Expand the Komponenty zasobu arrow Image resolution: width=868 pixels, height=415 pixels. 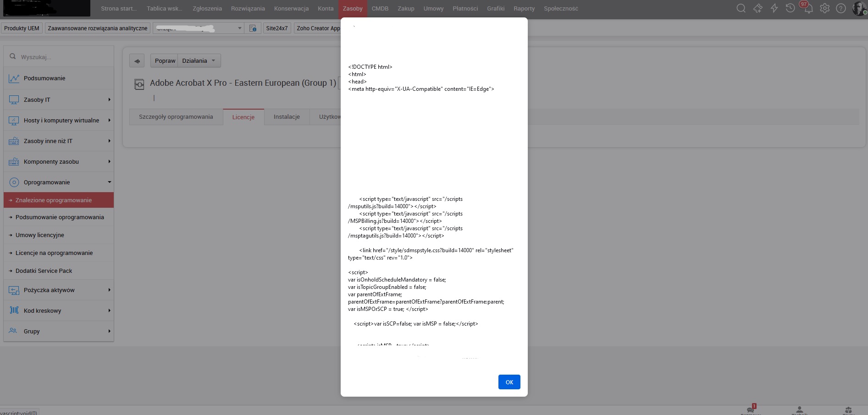tap(109, 161)
